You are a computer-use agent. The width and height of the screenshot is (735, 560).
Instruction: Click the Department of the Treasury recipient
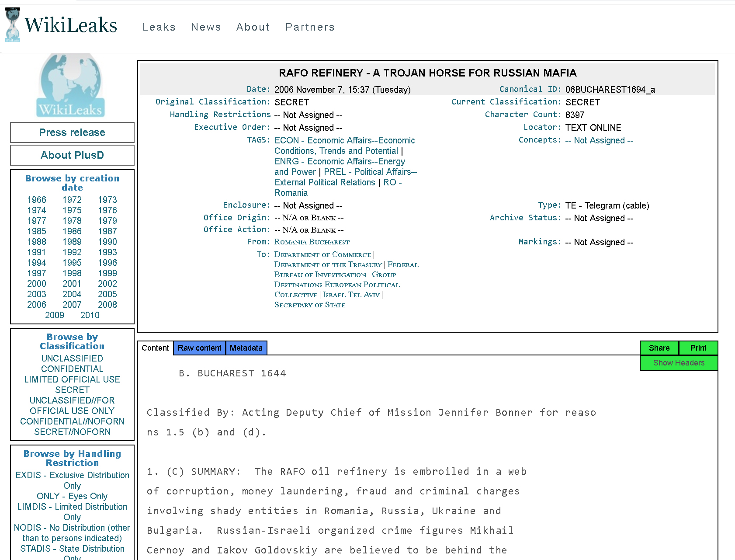click(328, 264)
